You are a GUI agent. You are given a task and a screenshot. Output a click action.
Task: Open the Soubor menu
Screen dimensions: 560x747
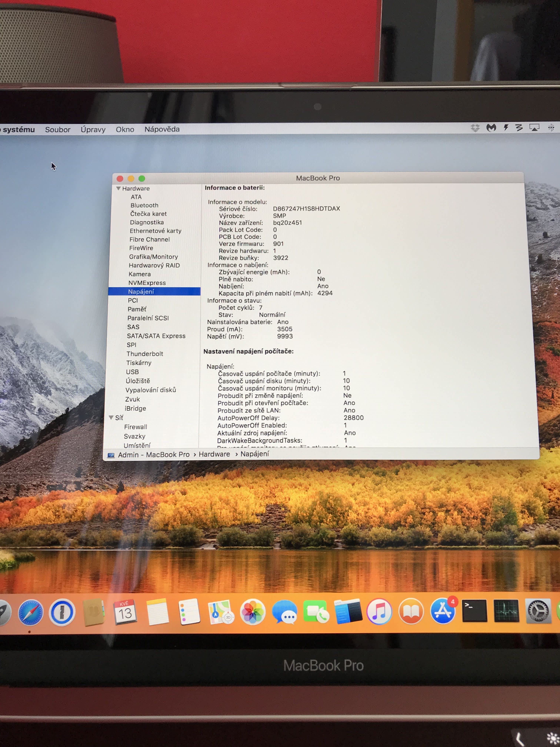tap(58, 130)
